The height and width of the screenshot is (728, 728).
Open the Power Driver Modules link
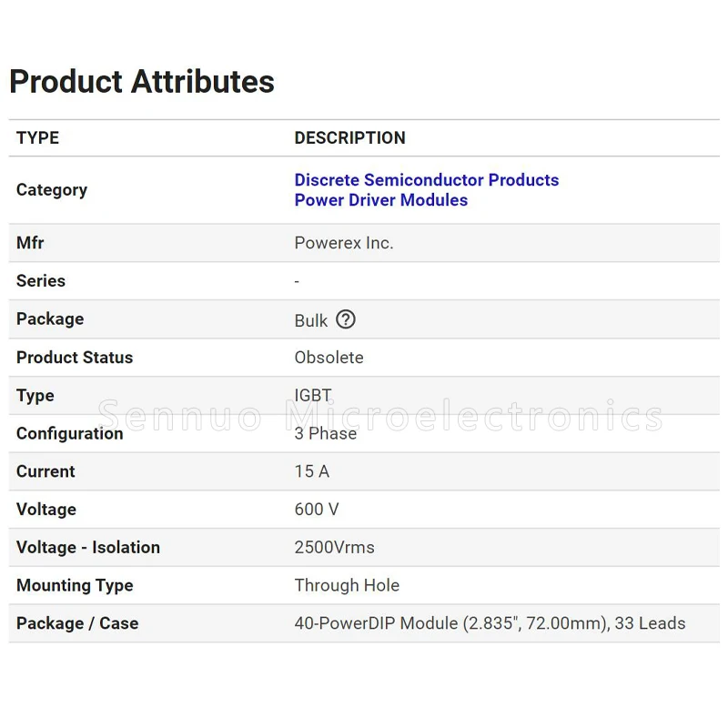click(x=380, y=200)
